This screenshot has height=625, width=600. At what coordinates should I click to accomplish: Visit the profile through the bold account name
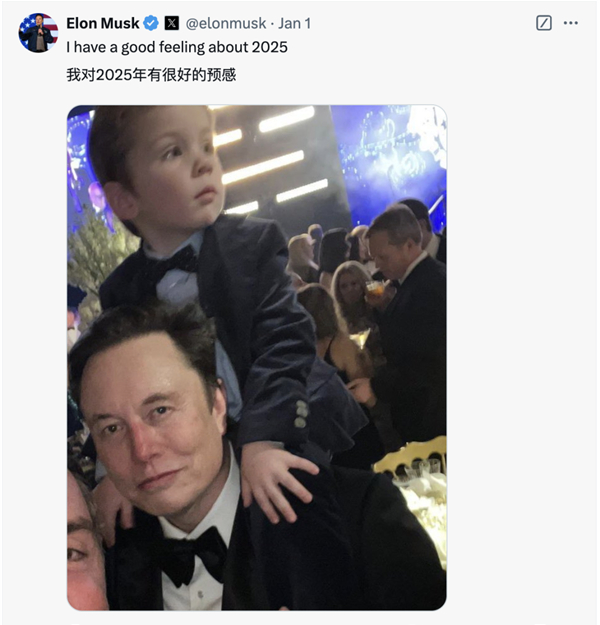103,23
